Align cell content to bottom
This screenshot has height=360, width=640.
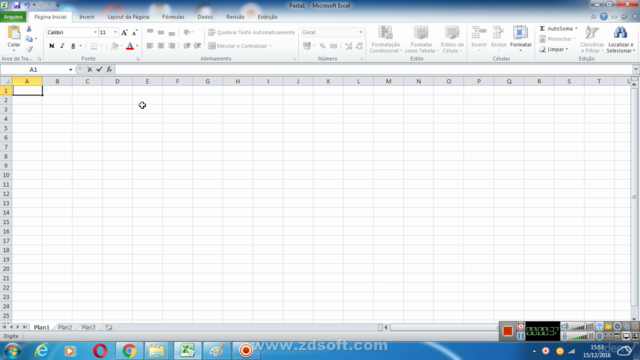tap(171, 32)
